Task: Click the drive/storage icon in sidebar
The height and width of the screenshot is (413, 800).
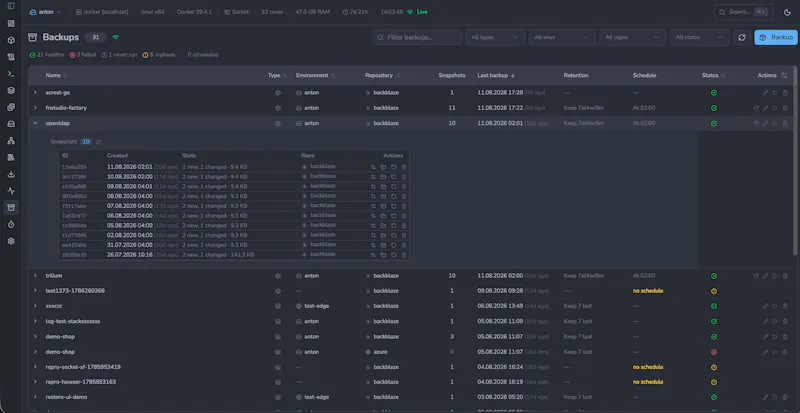Action: [11, 124]
